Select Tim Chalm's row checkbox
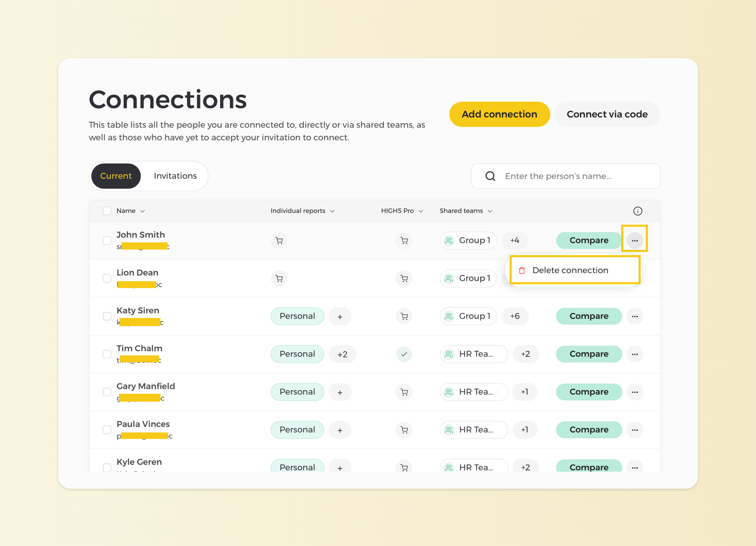This screenshot has height=546, width=756. click(107, 354)
